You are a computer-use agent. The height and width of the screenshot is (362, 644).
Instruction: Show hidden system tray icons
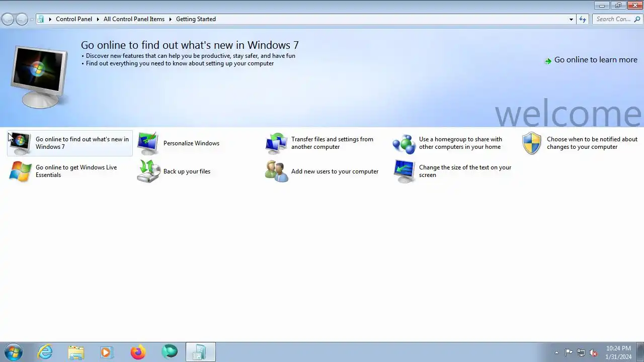pyautogui.click(x=556, y=352)
